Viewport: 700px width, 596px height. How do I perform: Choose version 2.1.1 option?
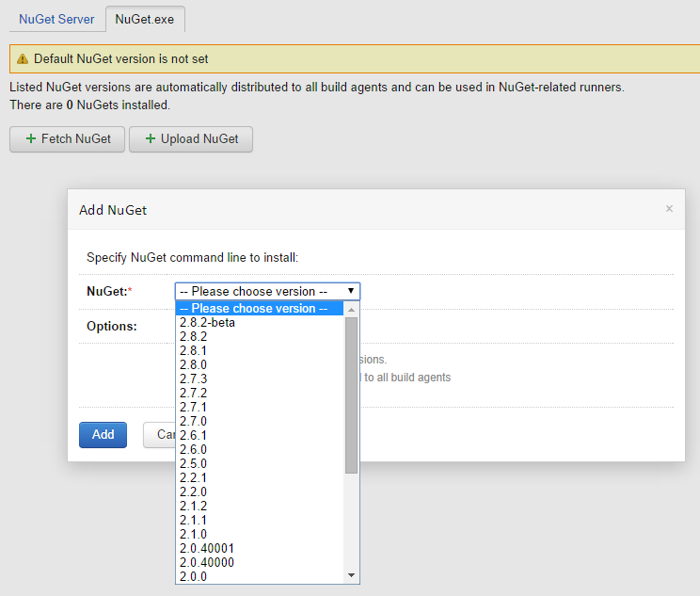260,520
